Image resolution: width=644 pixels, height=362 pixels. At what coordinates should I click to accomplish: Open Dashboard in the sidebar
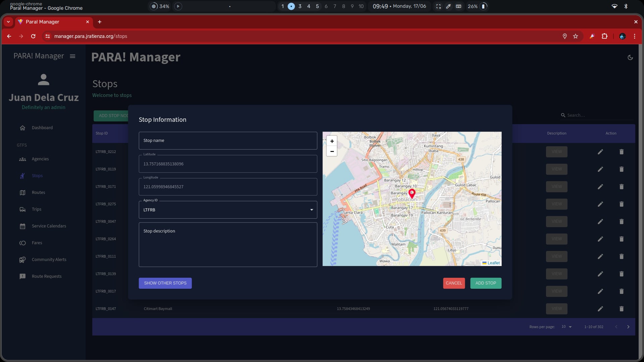(x=42, y=128)
